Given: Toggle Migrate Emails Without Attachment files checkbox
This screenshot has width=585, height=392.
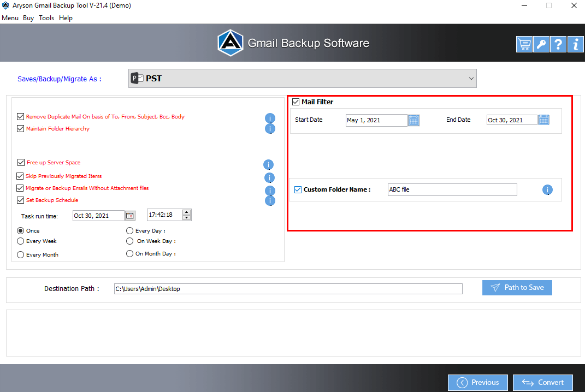Looking at the screenshot, I should [x=20, y=188].
